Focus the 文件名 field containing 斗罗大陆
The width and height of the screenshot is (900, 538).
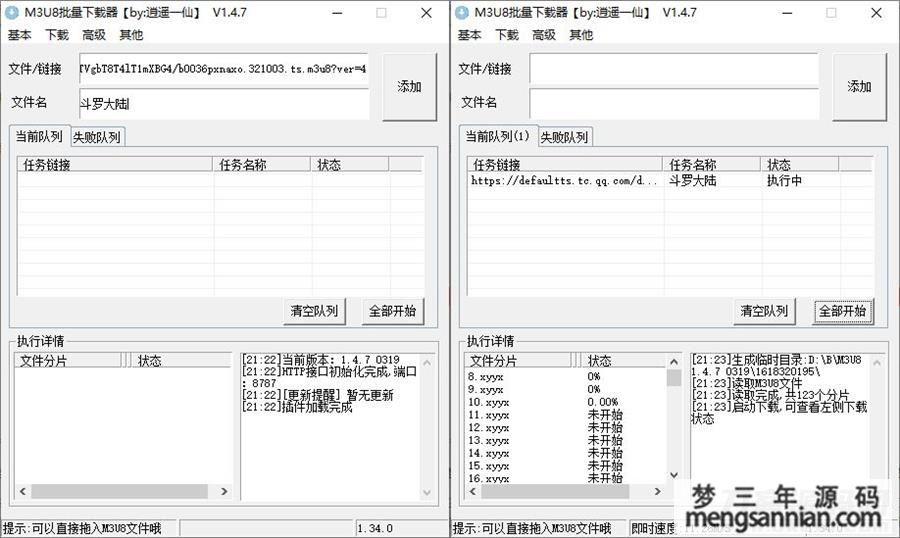[x=223, y=104]
